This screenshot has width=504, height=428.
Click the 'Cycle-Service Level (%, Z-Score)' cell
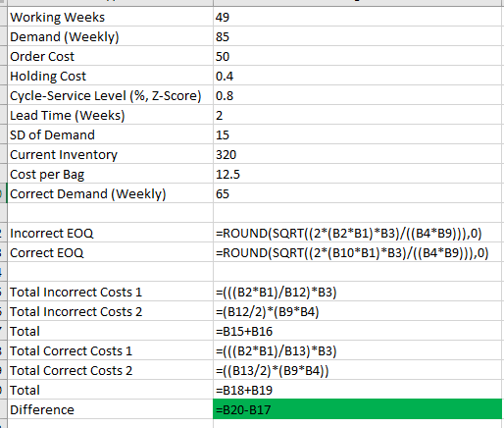[110, 95]
